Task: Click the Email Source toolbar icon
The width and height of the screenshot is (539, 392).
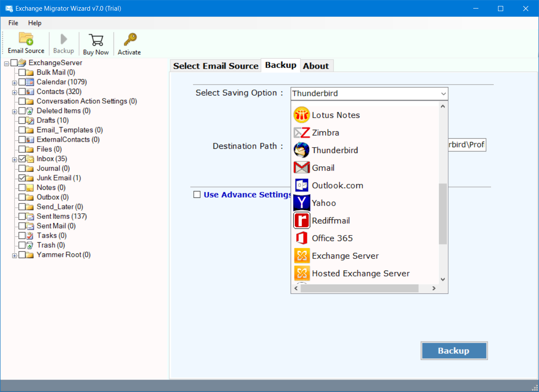Action: click(x=26, y=39)
